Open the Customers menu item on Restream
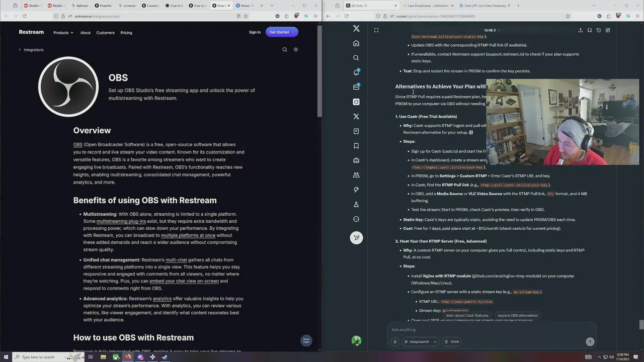The height and width of the screenshot is (362, 644). (106, 33)
